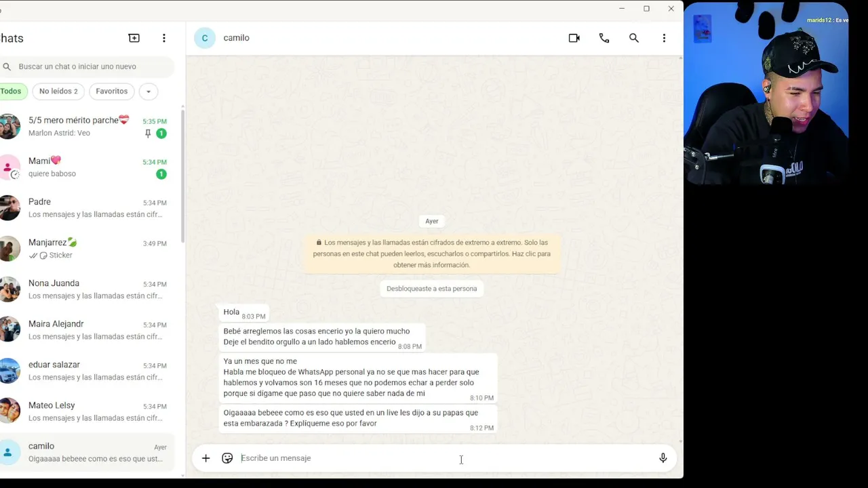The height and width of the screenshot is (488, 868).
Task: Open the Padre chat
Action: tap(87, 208)
